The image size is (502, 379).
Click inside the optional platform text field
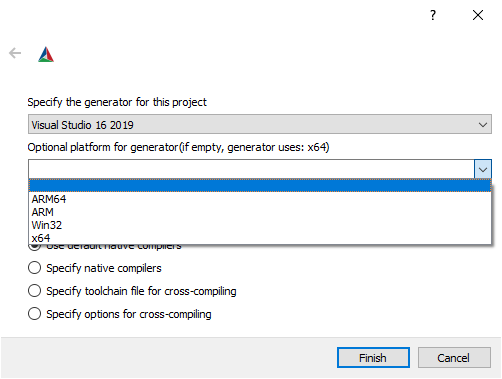click(x=251, y=169)
